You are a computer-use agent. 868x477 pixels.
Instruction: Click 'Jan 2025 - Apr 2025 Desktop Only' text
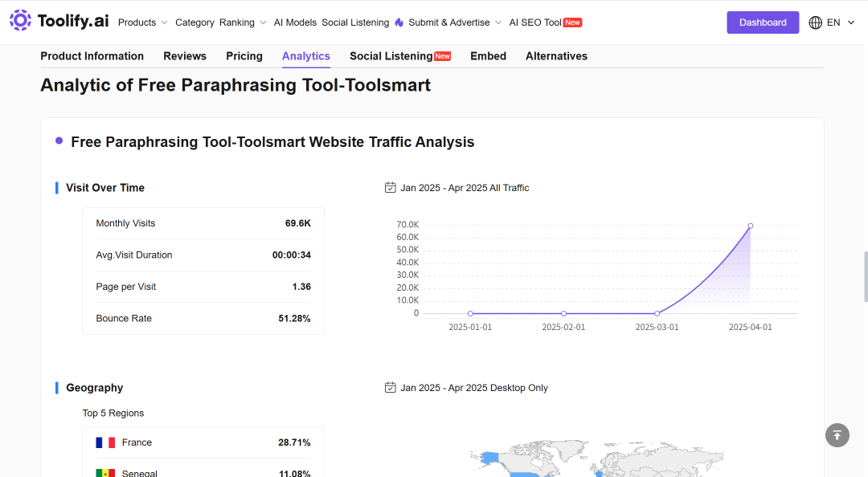[474, 388]
